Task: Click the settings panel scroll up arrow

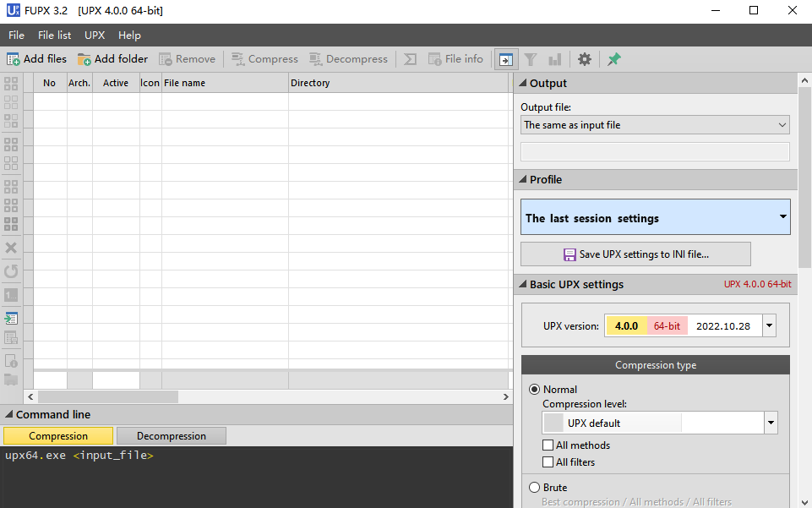Action: [804, 80]
